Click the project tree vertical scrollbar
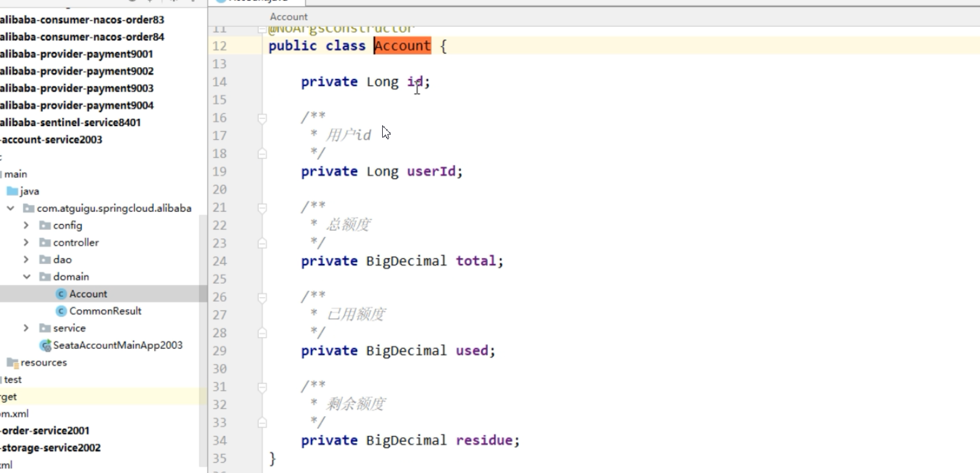980x473 pixels. tap(203, 340)
